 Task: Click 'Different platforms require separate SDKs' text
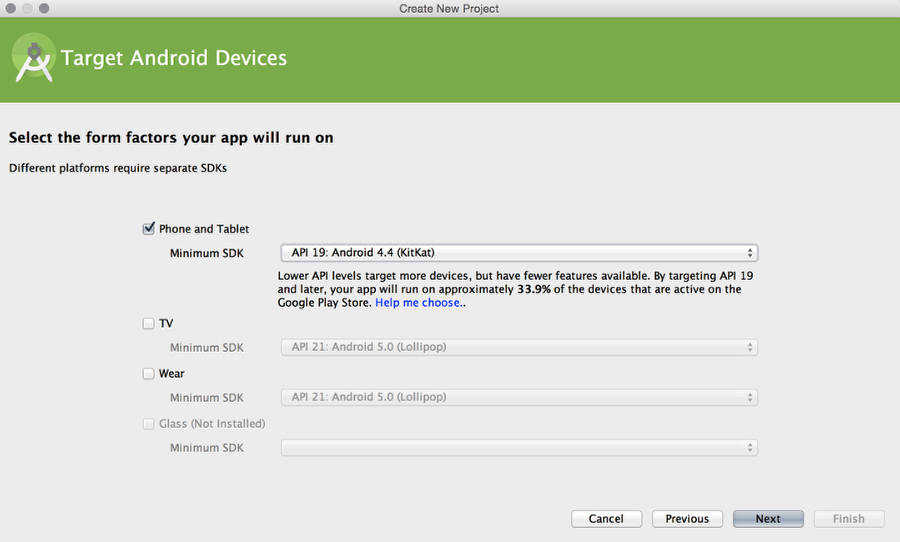118,168
